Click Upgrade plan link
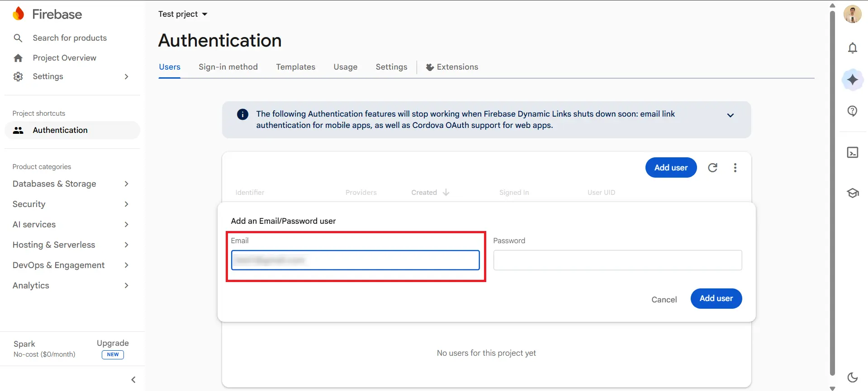 pyautogui.click(x=113, y=343)
